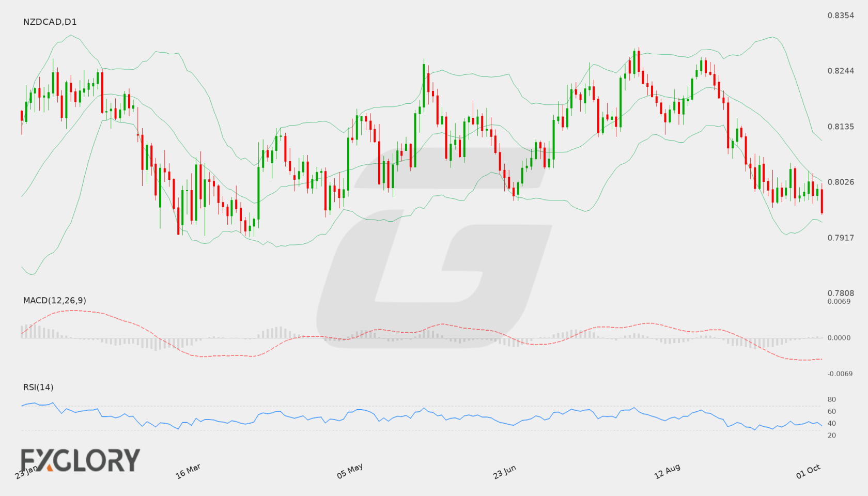Click the 0.8354 price axis label

(841, 16)
